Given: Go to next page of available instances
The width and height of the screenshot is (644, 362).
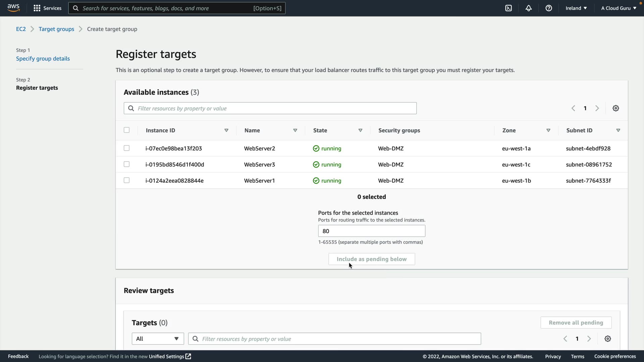Looking at the screenshot, I should [597, 108].
